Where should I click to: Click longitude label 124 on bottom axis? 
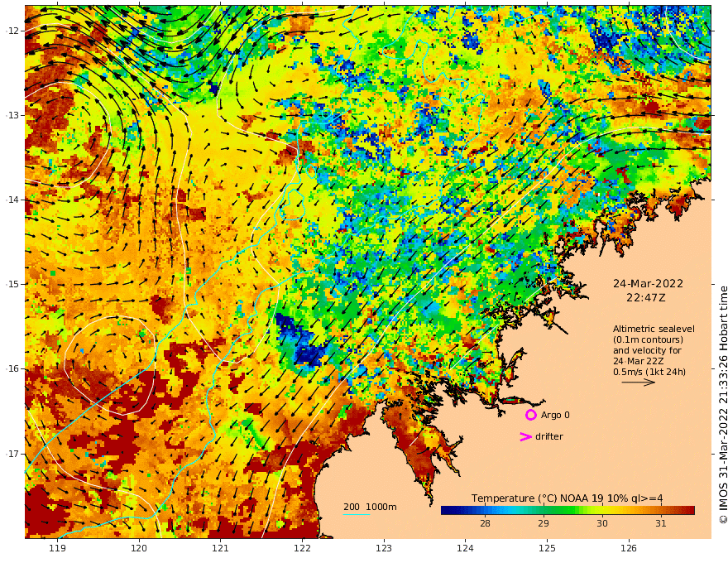(x=465, y=549)
